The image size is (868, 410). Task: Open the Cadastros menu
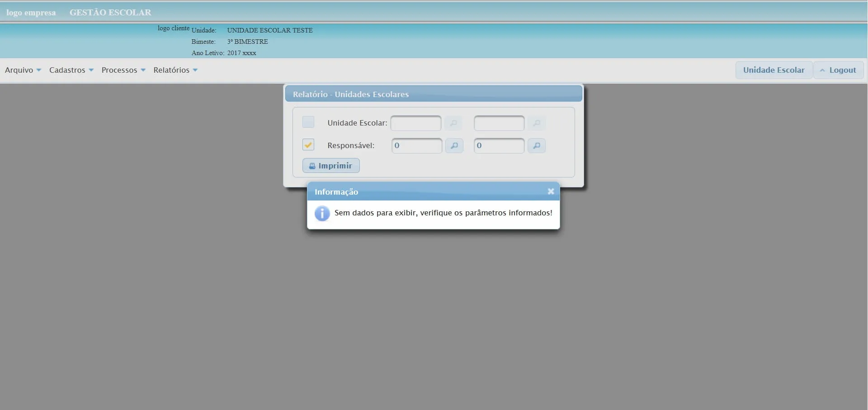pyautogui.click(x=71, y=70)
